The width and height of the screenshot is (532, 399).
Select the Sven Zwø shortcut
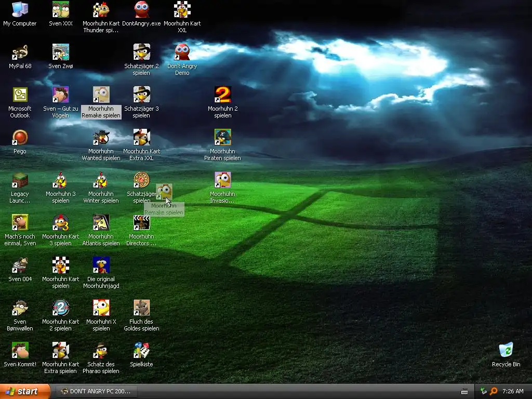coord(60,52)
